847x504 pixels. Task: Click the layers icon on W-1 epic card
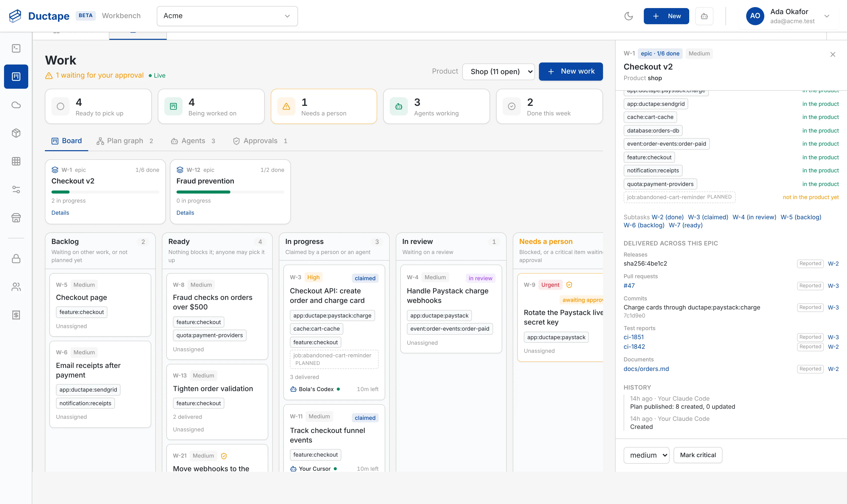point(55,170)
